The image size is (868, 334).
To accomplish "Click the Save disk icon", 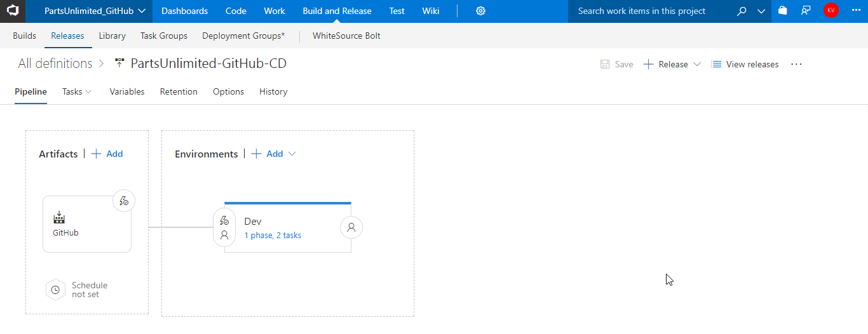I will point(606,64).
